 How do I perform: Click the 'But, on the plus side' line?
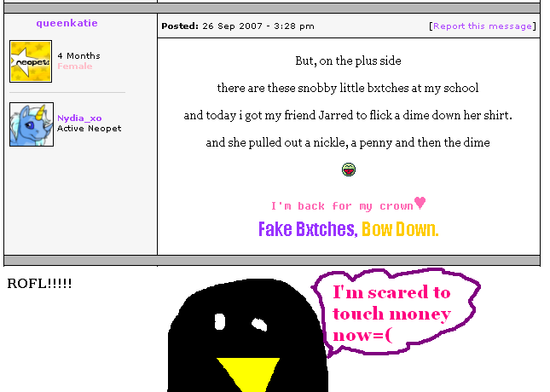[348, 61]
